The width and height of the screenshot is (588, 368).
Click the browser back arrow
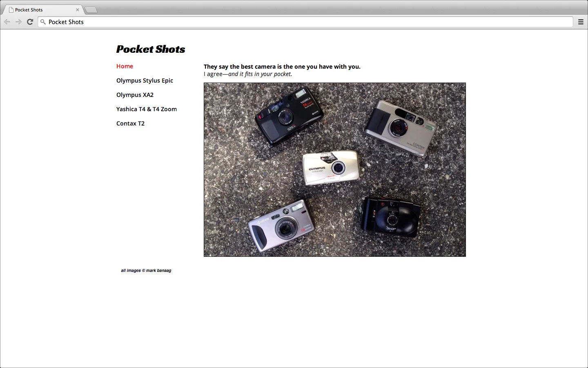click(x=7, y=22)
